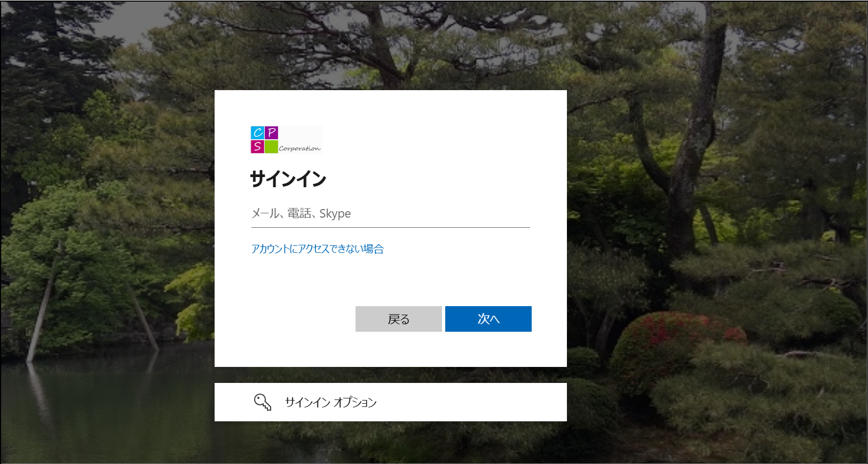Open アカウントにアクセスできない場合 link

click(x=317, y=249)
